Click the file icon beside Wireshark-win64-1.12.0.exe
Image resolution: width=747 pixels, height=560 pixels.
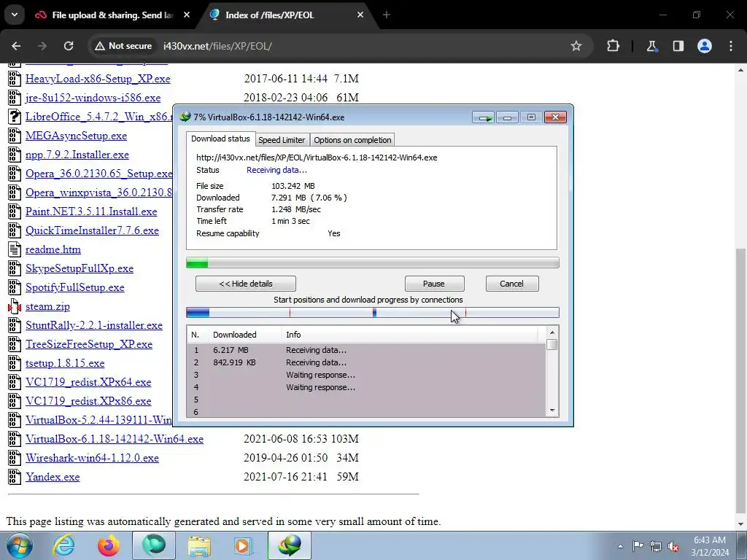15,458
